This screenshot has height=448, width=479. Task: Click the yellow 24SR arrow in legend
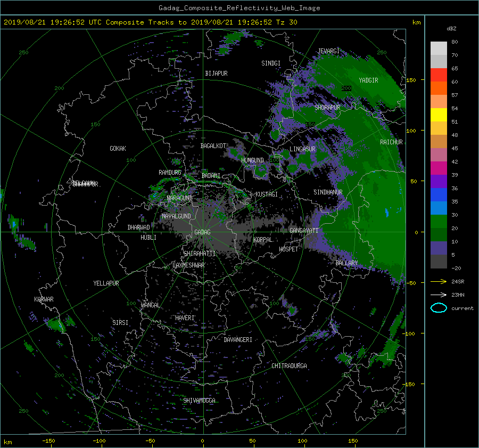point(439,281)
